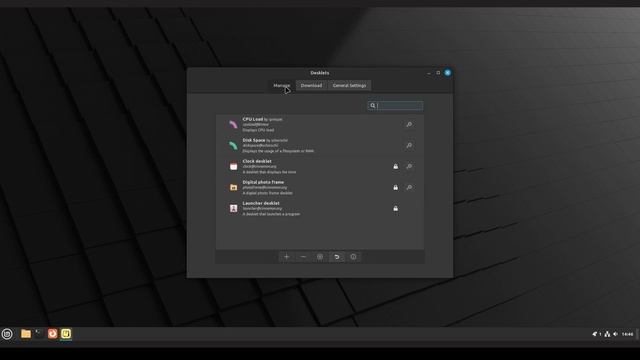Click the lock icon on Clock desklet
Viewport: 640px width, 360px height.
click(396, 167)
